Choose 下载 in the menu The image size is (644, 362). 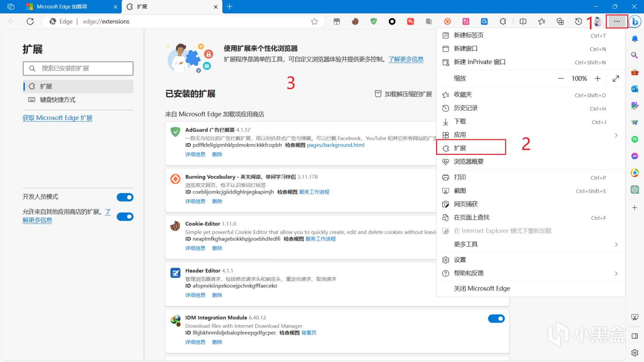tap(530, 121)
